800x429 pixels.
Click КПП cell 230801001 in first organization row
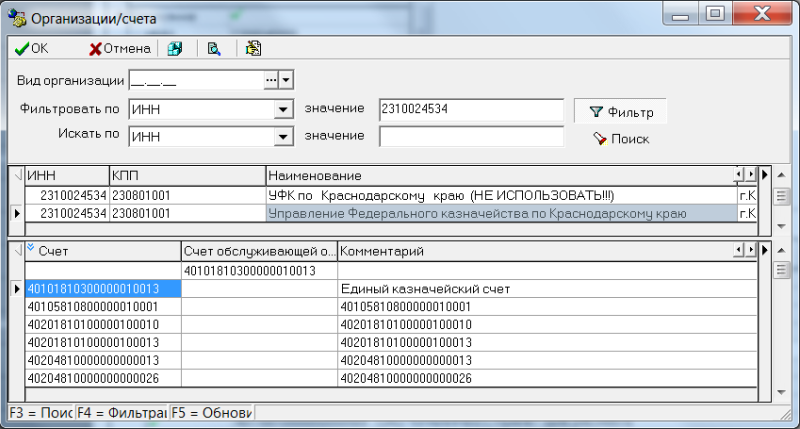tap(187, 195)
